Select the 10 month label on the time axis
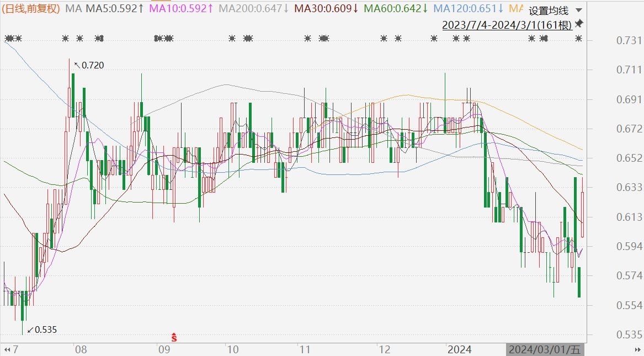This screenshot has height=356, width=644. 232,350
